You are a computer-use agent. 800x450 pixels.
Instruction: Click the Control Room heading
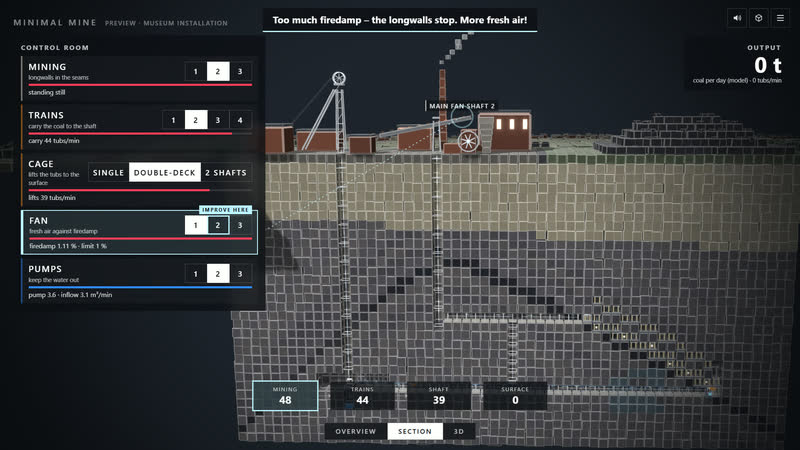pos(55,47)
